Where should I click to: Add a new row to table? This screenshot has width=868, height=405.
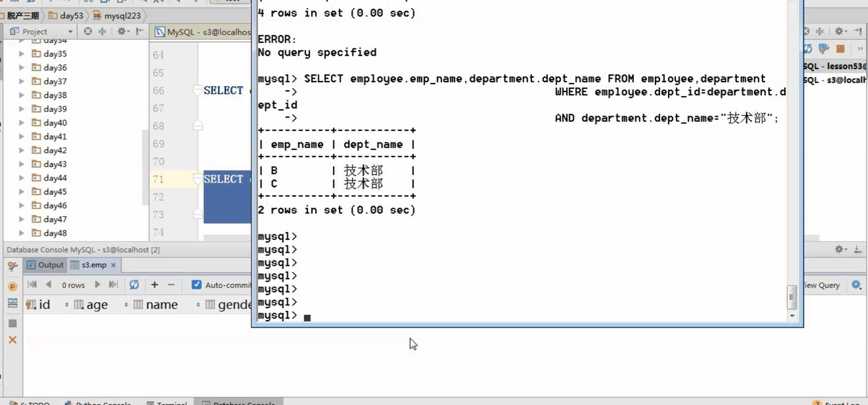tap(155, 285)
